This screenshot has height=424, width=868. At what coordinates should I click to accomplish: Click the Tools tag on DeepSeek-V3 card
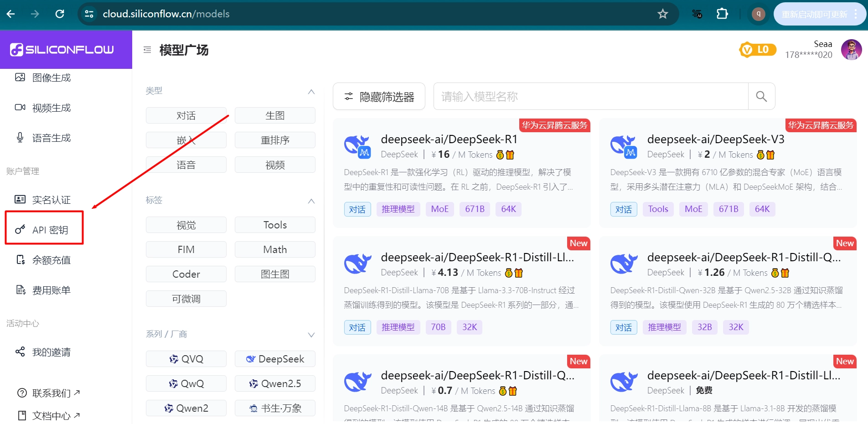pyautogui.click(x=658, y=209)
